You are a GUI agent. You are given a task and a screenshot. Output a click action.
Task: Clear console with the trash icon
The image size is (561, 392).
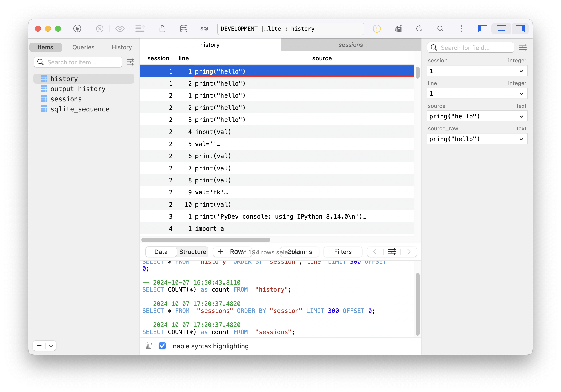click(x=149, y=346)
